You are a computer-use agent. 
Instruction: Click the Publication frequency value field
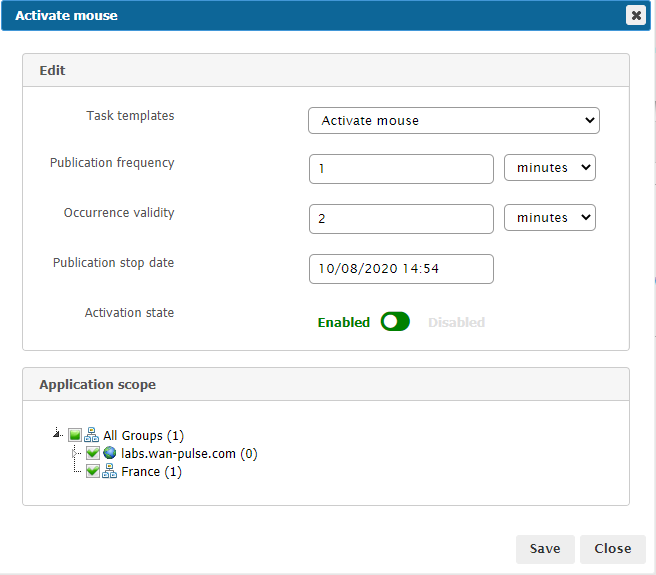pos(401,169)
